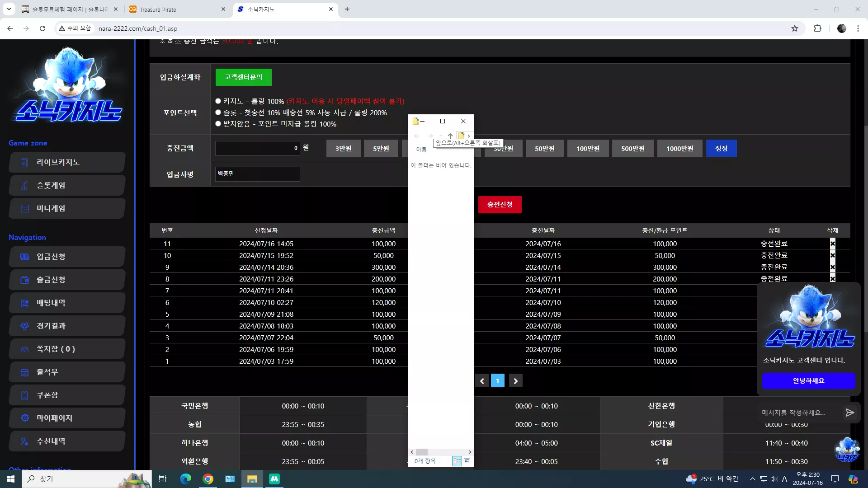Screen dimensions: 868x488
Task: Submit the red 충전신청 button
Action: [500, 205]
